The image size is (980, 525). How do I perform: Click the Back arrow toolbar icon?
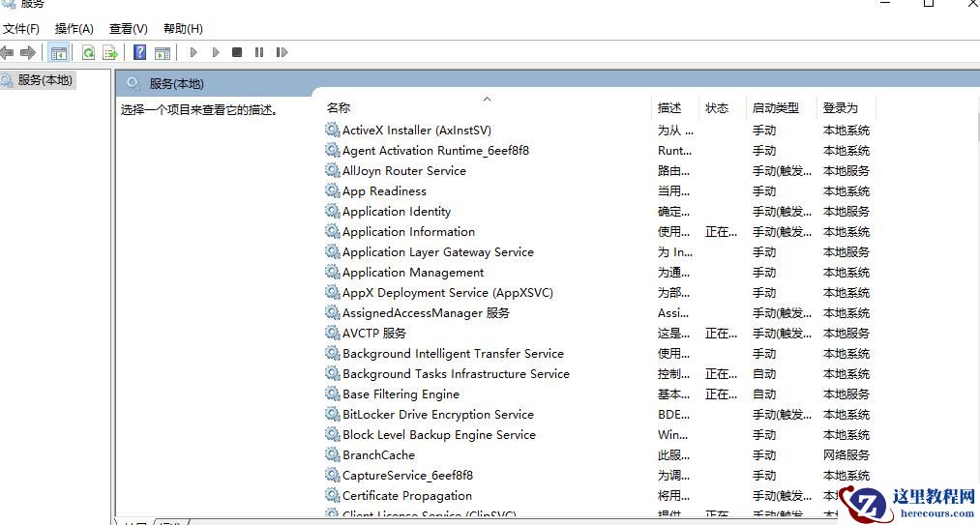[x=7, y=52]
